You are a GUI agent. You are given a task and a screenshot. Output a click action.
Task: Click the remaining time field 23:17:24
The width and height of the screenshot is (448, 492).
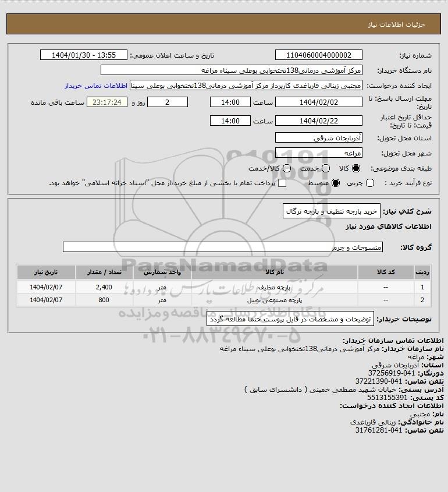107,102
